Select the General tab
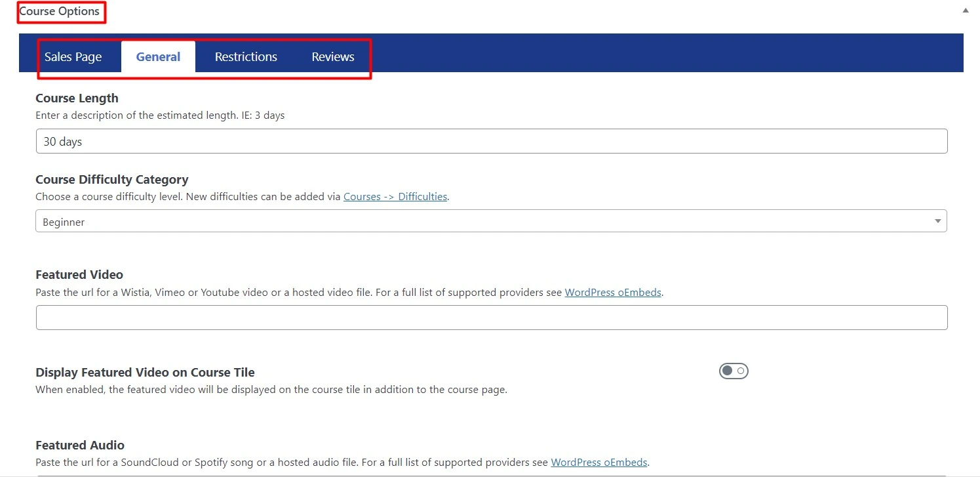This screenshot has height=477, width=980. click(158, 57)
